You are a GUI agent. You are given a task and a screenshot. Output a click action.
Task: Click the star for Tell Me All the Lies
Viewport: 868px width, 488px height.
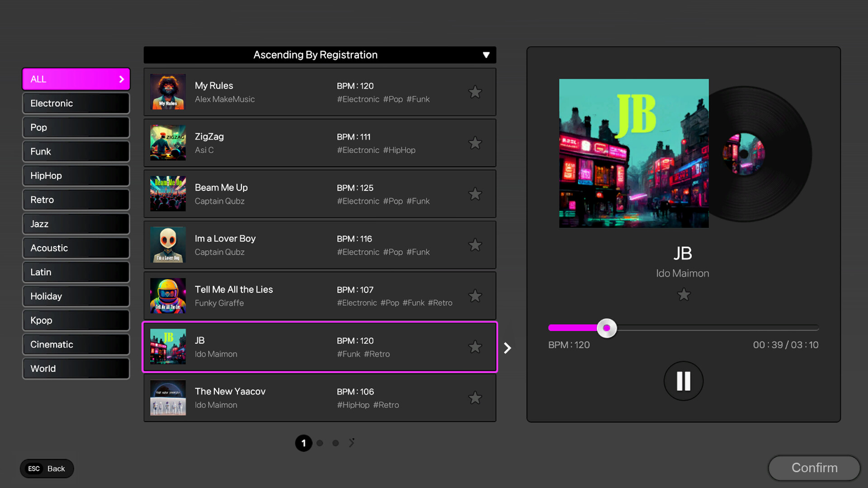475,296
